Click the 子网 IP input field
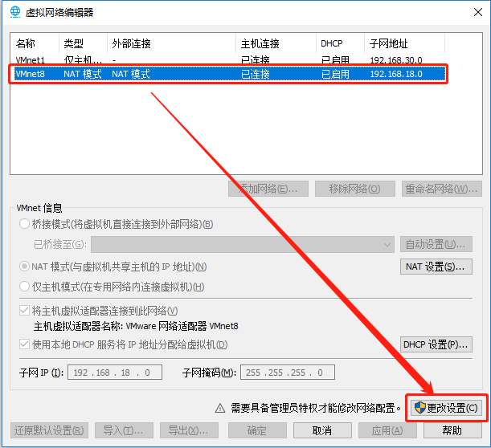The image size is (491, 448). pyautogui.click(x=115, y=373)
